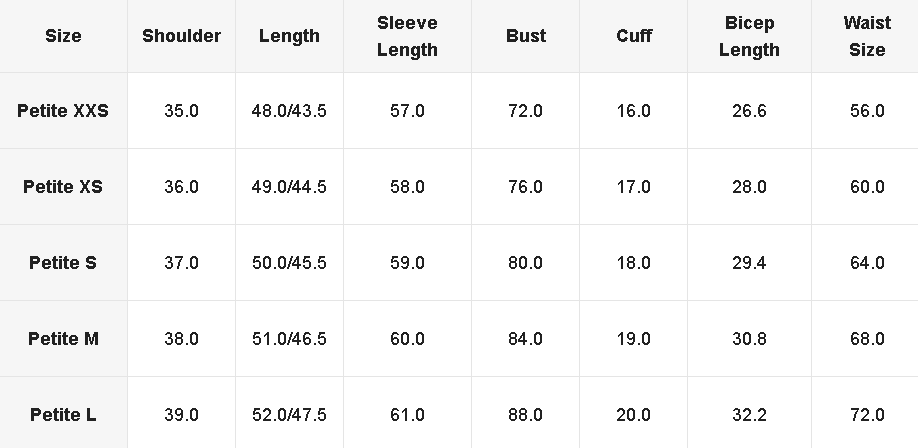918x448 pixels.
Task: Select the 26.6 bicep length value
Action: (749, 111)
